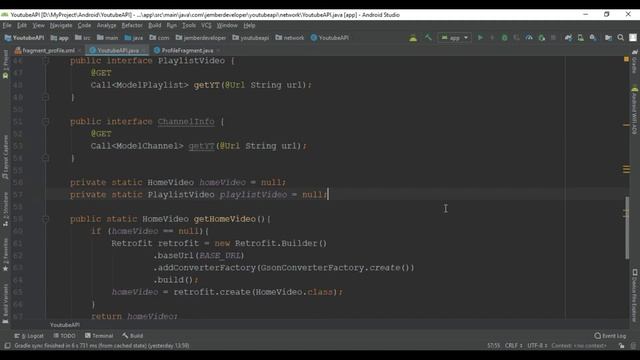This screenshot has width=640, height=360.
Task: Start debugging with the green bug icon
Action: [504, 38]
